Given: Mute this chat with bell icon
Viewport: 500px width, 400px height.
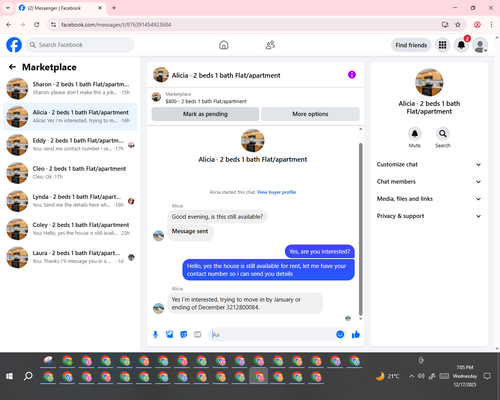Looking at the screenshot, I should click(415, 134).
